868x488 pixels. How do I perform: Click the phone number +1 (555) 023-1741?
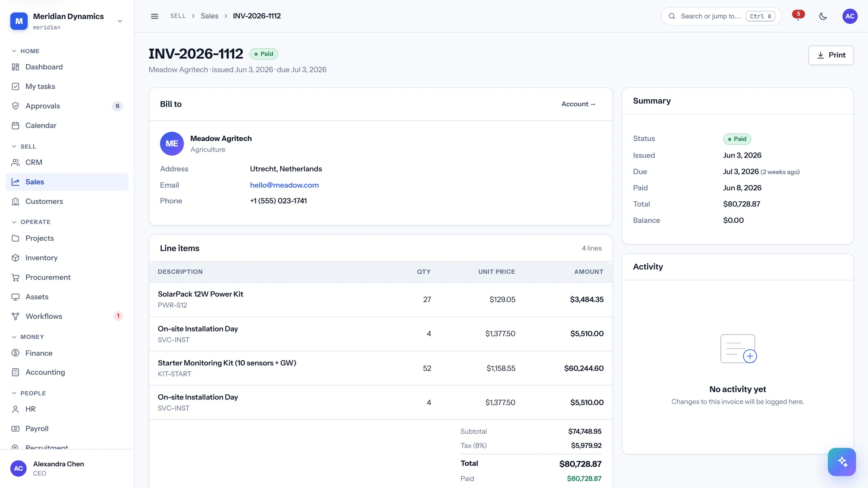[278, 201]
